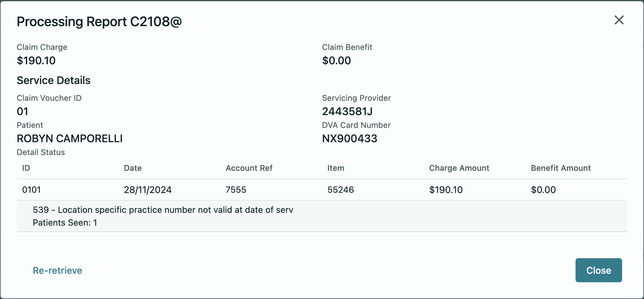Click error 539 location specific message
The height and width of the screenshot is (299, 644).
[163, 210]
